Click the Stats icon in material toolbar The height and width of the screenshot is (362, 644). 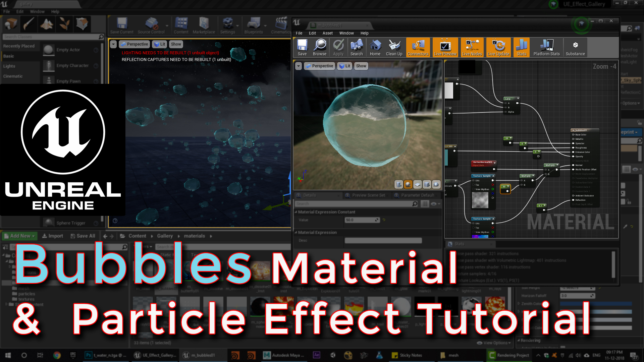coord(522,47)
